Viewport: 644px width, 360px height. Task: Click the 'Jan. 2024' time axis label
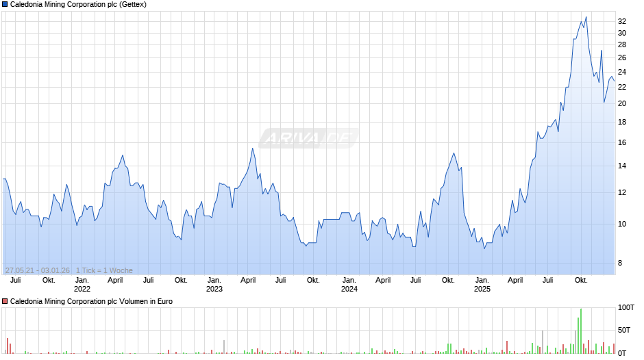tap(349, 285)
